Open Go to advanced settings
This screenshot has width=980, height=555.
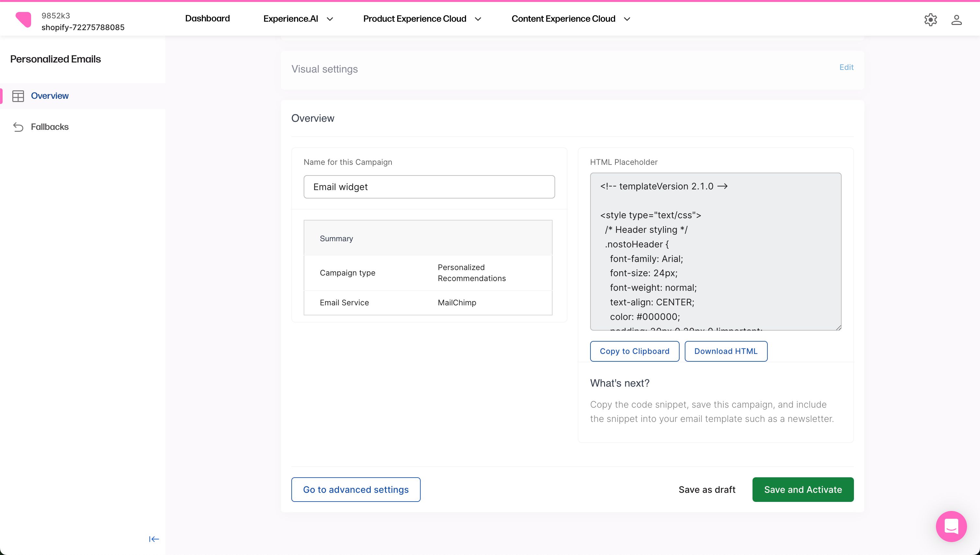tap(356, 490)
